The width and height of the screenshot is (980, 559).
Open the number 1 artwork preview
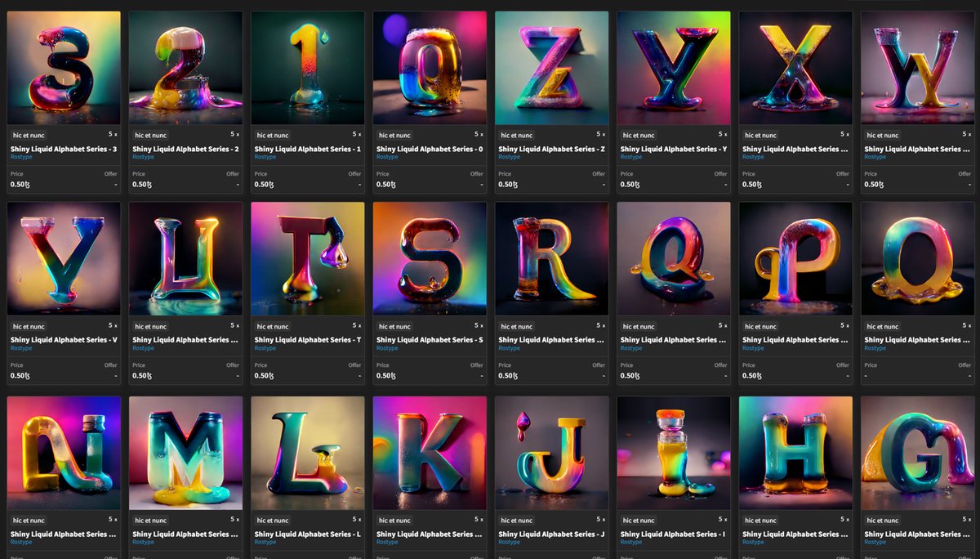[x=307, y=65]
